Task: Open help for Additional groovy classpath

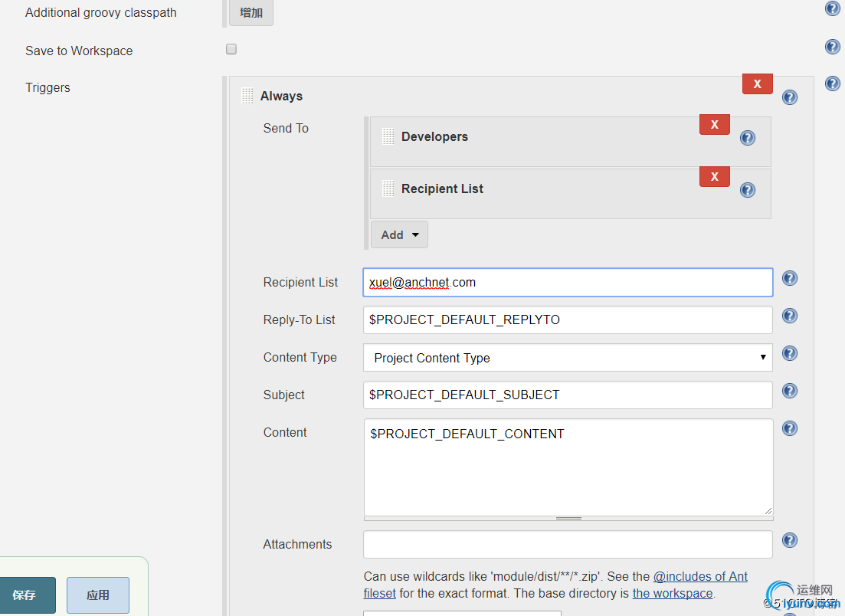Action: click(832, 8)
